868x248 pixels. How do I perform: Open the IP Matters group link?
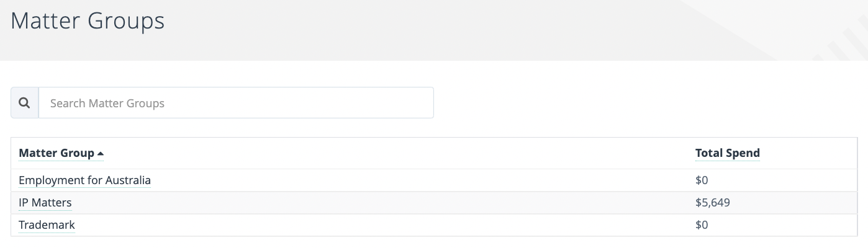click(45, 203)
